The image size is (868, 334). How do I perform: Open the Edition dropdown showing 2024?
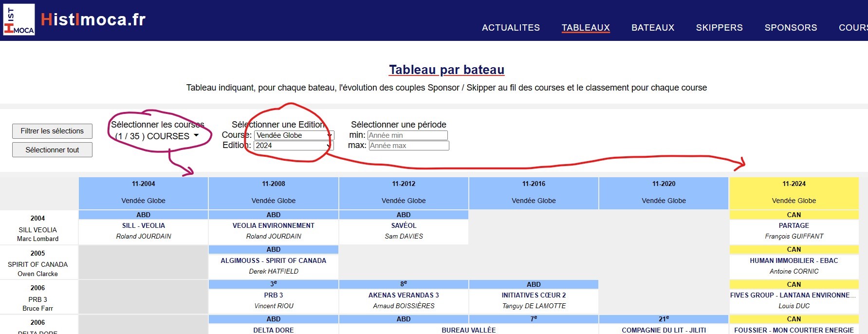coord(294,146)
